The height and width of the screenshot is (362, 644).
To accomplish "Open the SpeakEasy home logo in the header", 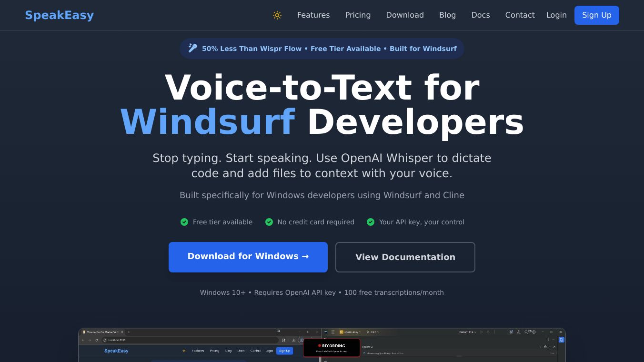I will point(60,15).
